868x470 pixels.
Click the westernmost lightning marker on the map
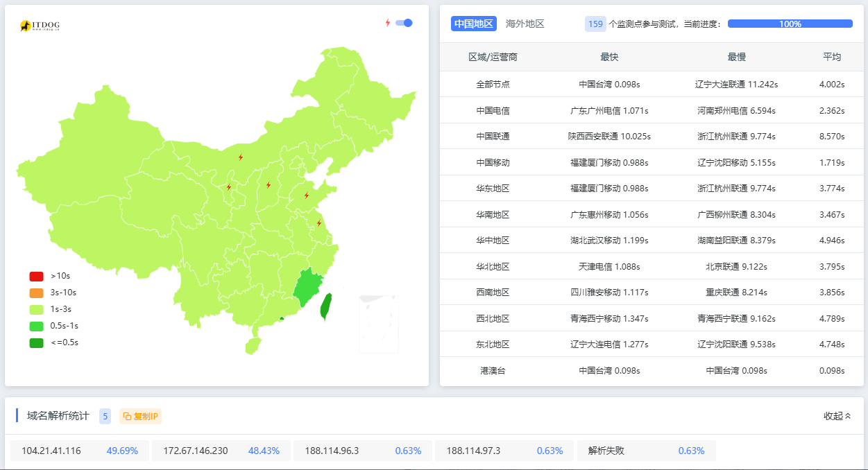click(229, 187)
